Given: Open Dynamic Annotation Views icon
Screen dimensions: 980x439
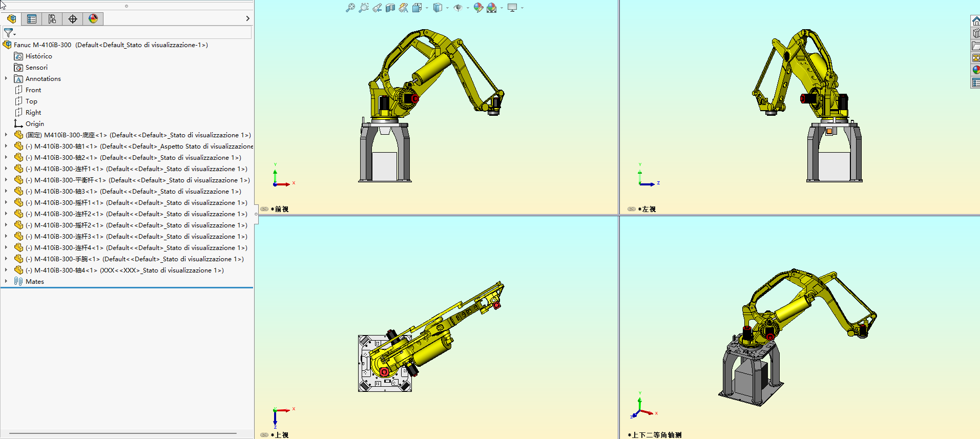Looking at the screenshot, I should click(x=404, y=8).
